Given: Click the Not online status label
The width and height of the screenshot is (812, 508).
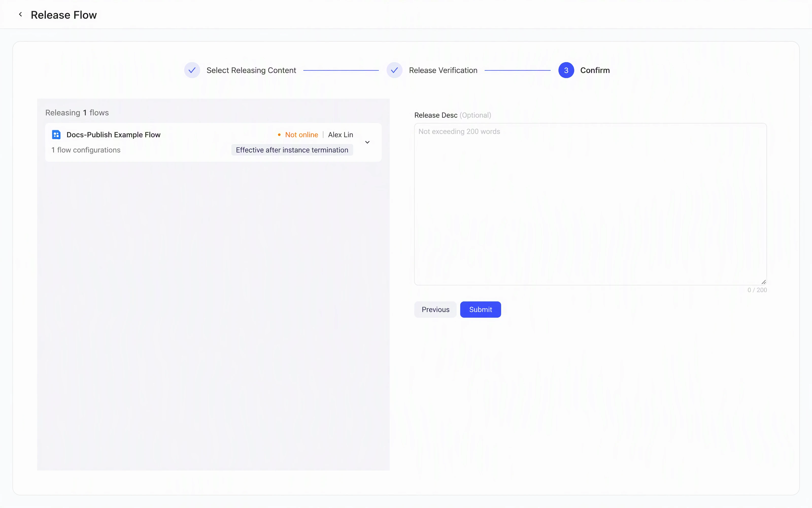Looking at the screenshot, I should [x=301, y=135].
